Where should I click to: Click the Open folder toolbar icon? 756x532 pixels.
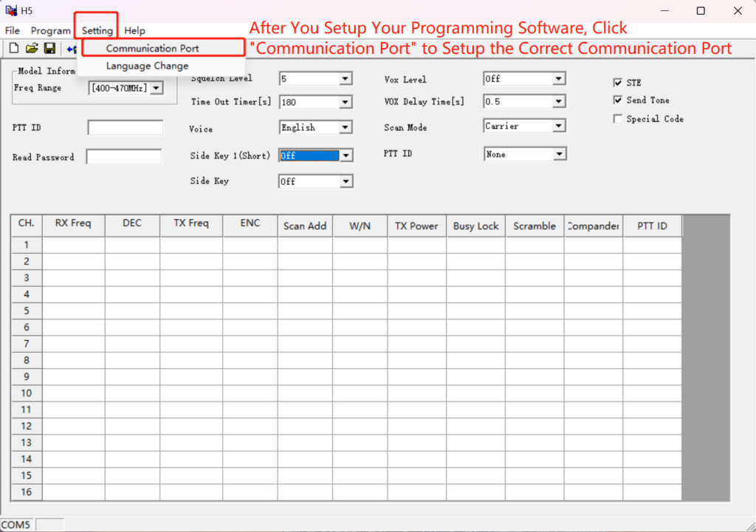pos(32,48)
